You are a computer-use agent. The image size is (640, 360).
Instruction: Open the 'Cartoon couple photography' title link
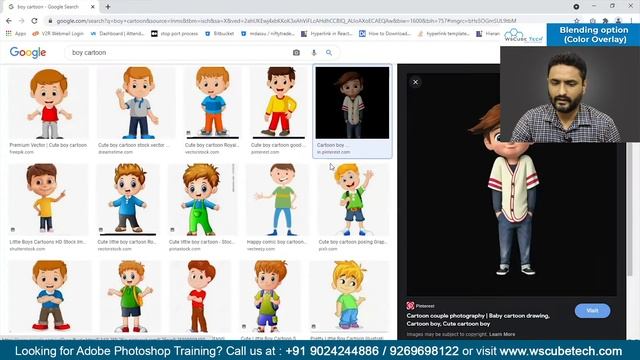(478, 320)
